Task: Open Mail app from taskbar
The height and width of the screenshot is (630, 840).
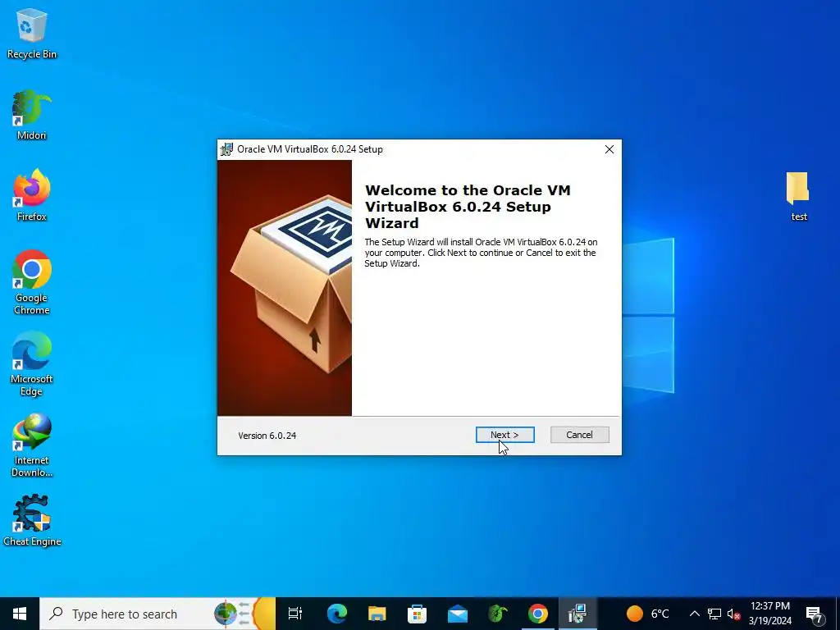Action: tap(458, 614)
